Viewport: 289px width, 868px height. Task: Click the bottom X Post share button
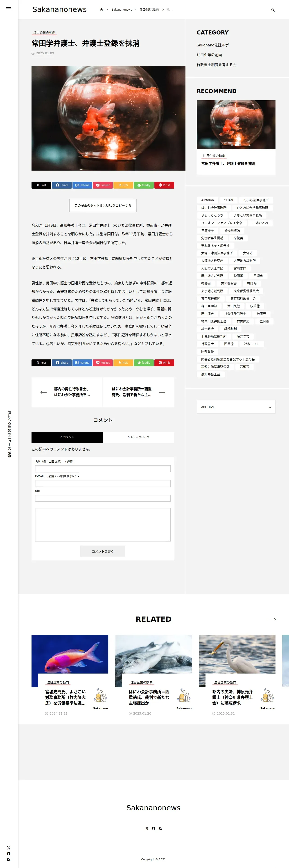pyautogui.click(x=41, y=363)
